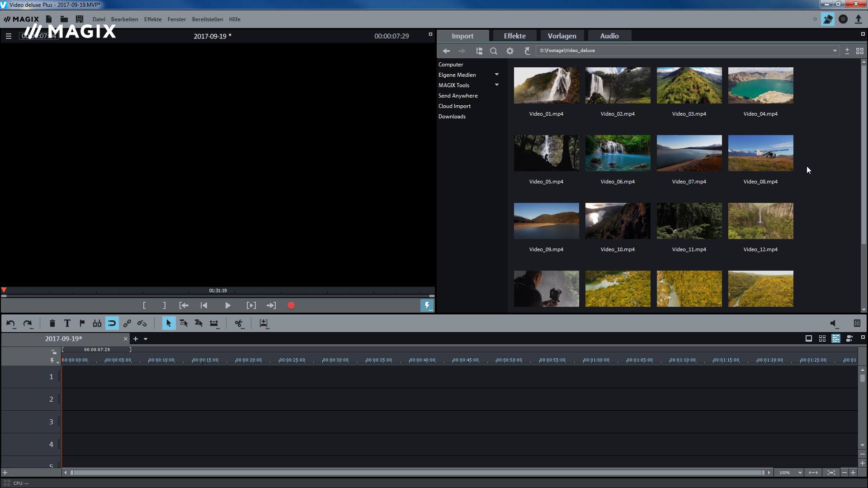This screenshot has height=488, width=868.
Task: Set a marker with the flag icon
Action: click(82, 324)
